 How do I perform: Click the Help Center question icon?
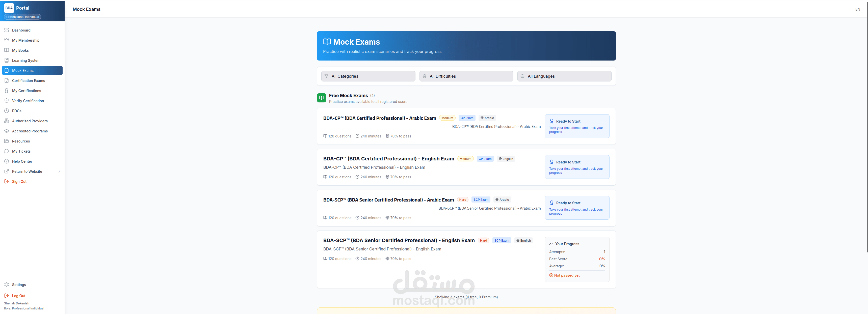coord(6,161)
